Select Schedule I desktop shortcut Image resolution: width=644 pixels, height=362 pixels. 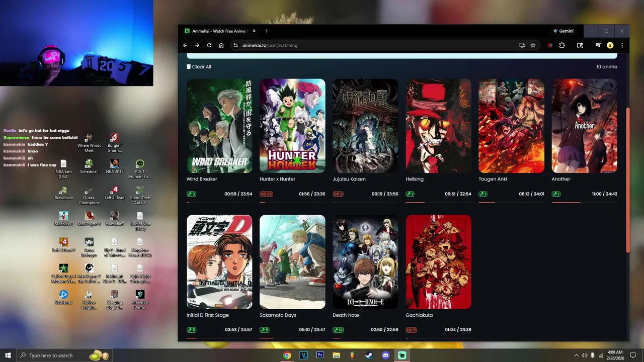click(x=89, y=166)
